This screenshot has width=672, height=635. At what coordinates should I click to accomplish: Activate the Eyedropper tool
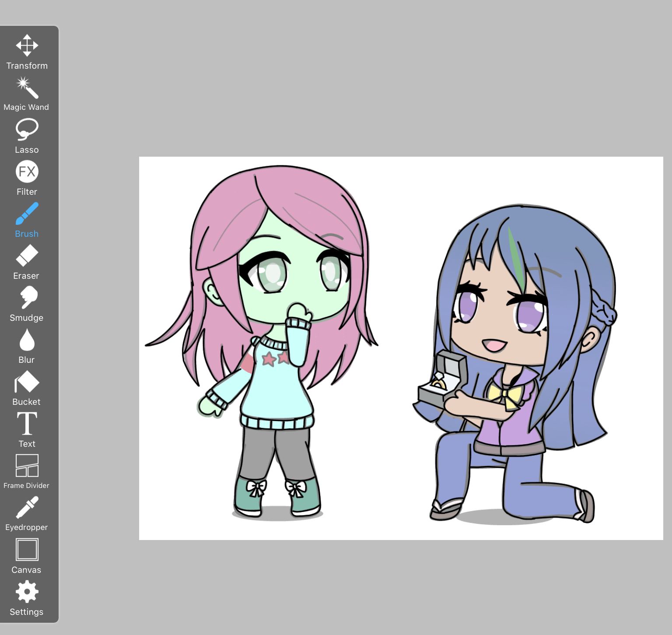(27, 513)
